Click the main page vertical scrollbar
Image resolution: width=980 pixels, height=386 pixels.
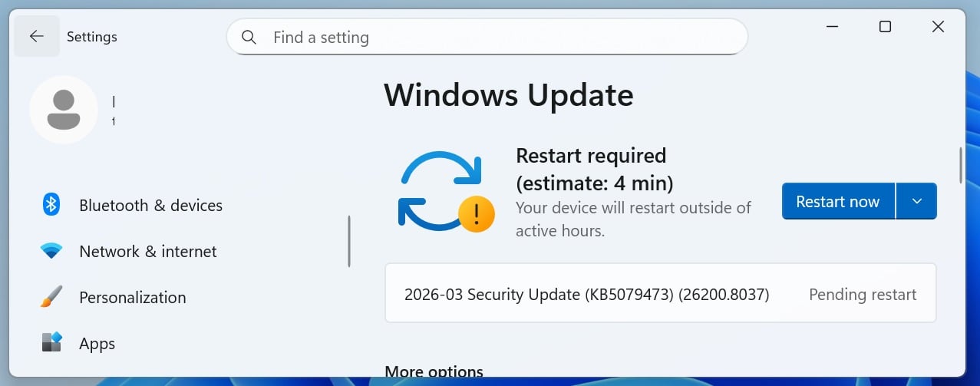pos(960,164)
